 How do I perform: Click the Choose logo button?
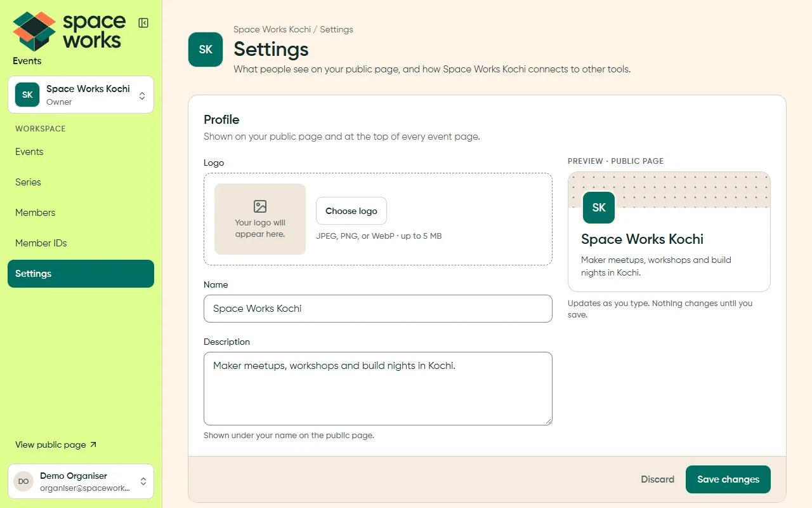click(x=351, y=211)
